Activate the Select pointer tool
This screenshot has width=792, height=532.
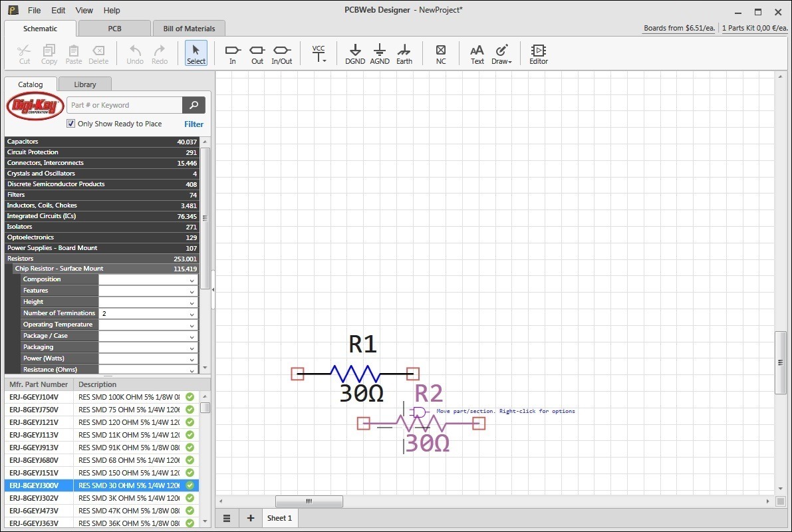196,54
